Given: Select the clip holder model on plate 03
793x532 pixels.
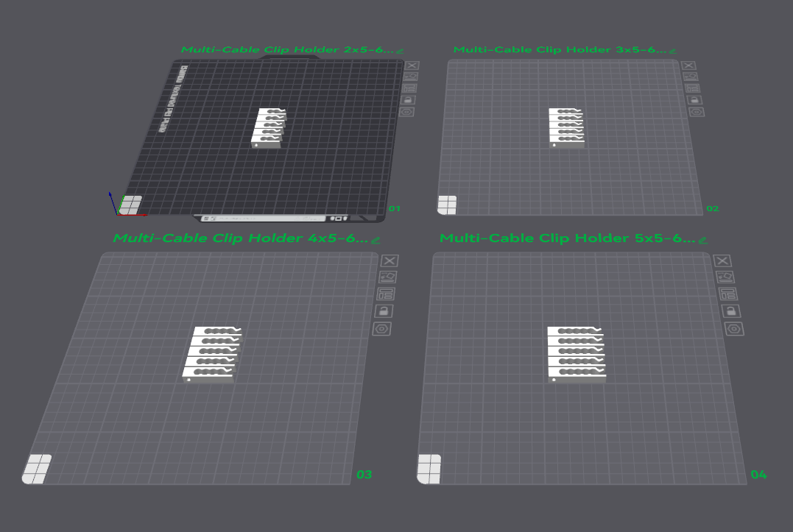Looking at the screenshot, I should point(212,355).
